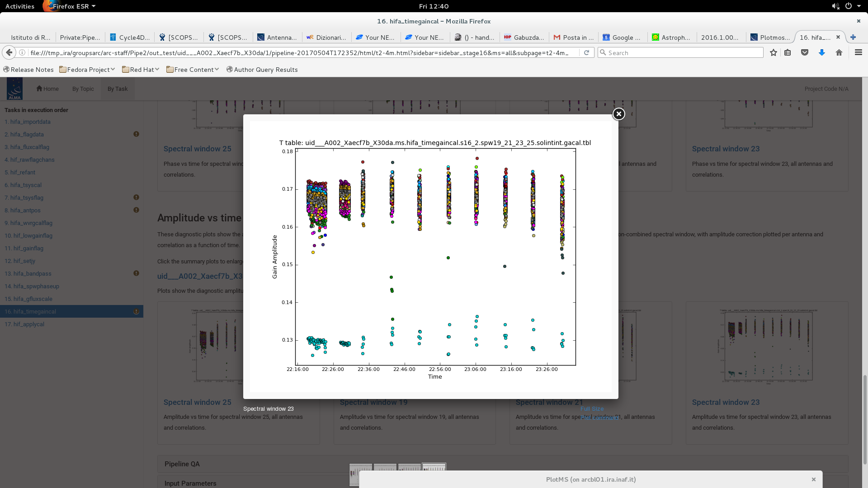Image resolution: width=868 pixels, height=488 pixels.
Task: Open task 10. hif_lowgainflag
Action: point(28,235)
